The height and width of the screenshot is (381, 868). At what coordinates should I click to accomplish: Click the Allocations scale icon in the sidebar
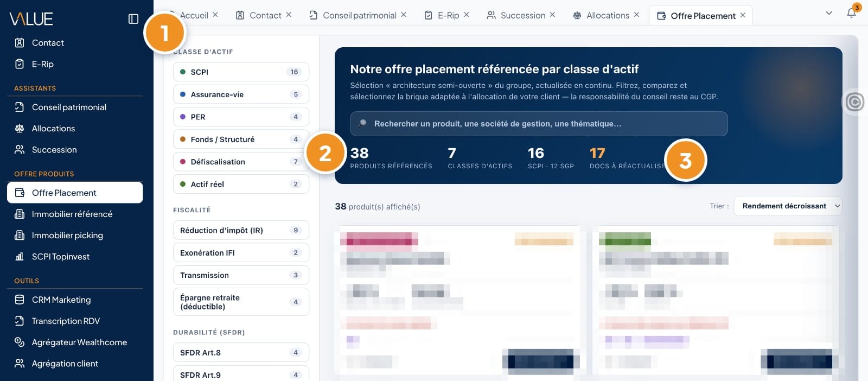click(20, 129)
